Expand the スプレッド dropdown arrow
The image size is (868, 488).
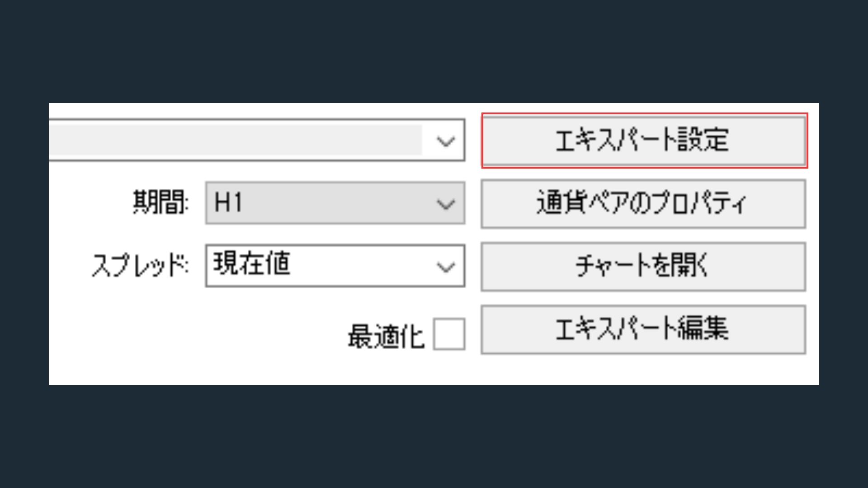[x=446, y=267]
